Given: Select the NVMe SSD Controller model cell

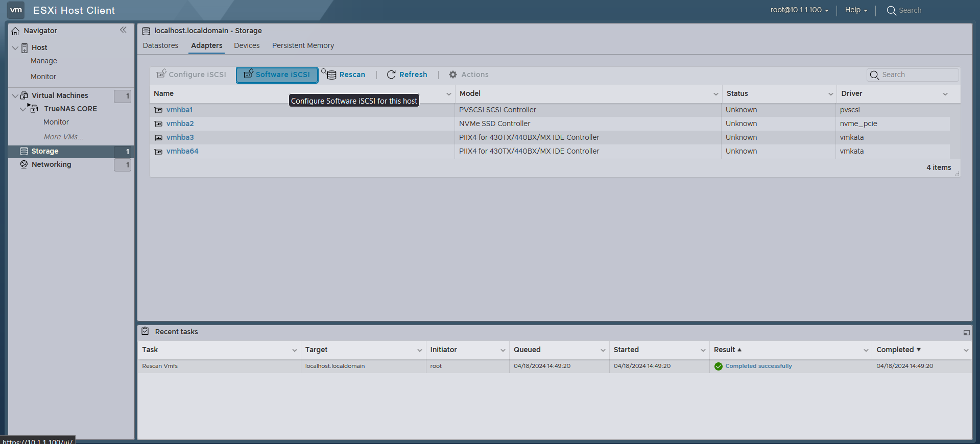Looking at the screenshot, I should 588,124.
